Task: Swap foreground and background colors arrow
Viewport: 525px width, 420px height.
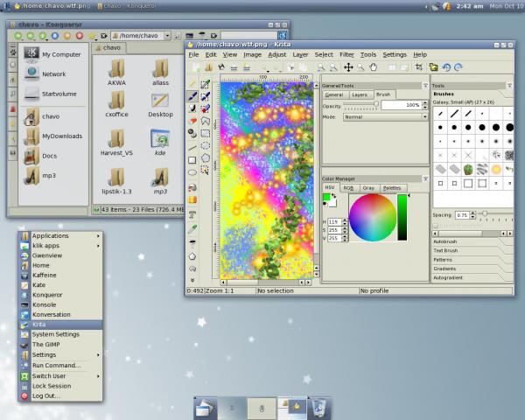Action: click(333, 196)
